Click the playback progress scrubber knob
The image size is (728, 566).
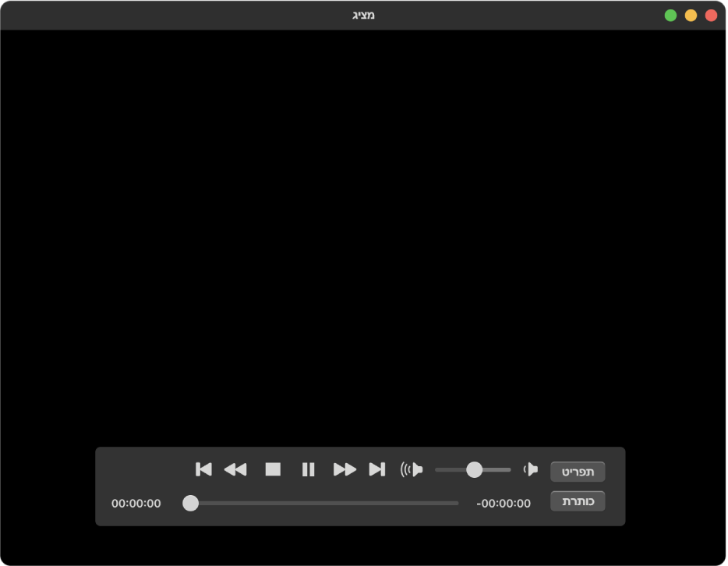click(190, 504)
